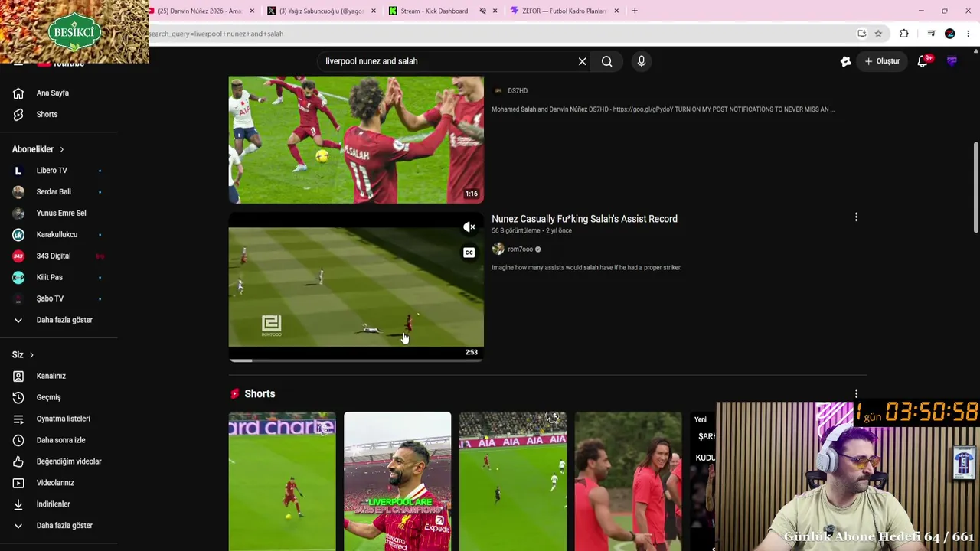Open the Chrome profile avatar
The height and width of the screenshot is (551, 980).
(950, 34)
